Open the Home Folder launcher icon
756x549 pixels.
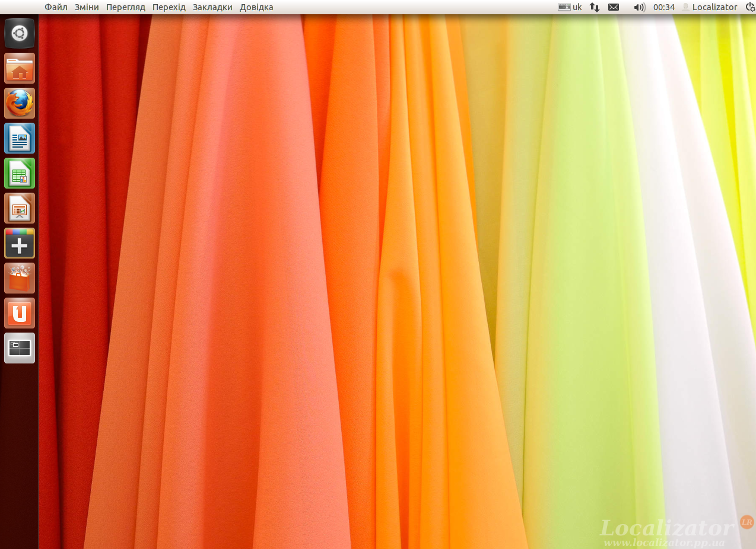click(x=20, y=68)
